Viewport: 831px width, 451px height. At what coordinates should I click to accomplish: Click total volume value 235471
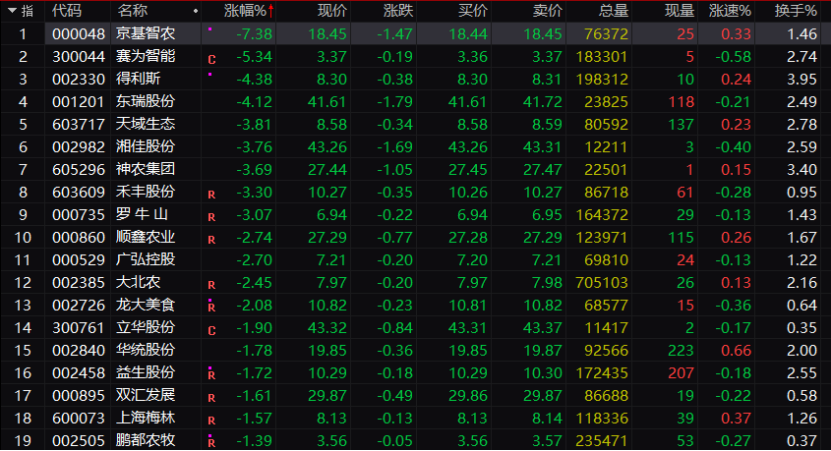pos(602,440)
